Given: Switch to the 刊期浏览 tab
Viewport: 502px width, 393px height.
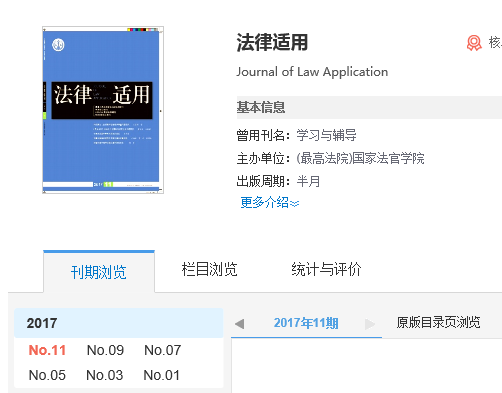Looking at the screenshot, I should (99, 272).
